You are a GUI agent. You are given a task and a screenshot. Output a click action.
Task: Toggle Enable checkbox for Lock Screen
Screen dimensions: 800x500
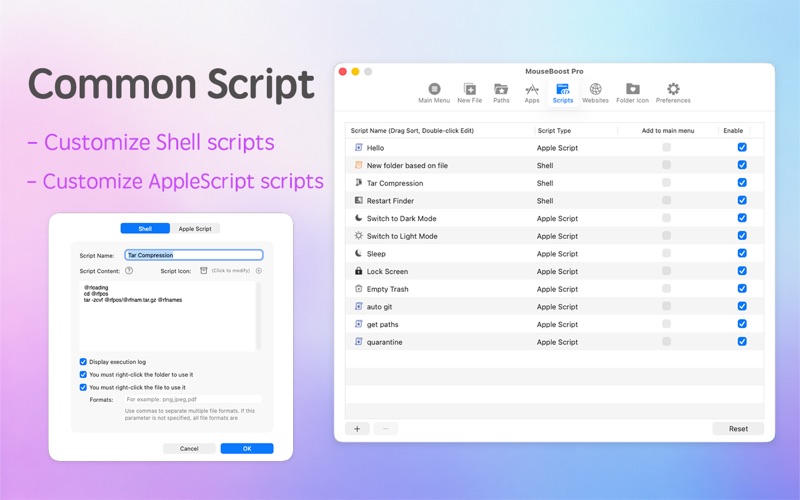point(742,271)
